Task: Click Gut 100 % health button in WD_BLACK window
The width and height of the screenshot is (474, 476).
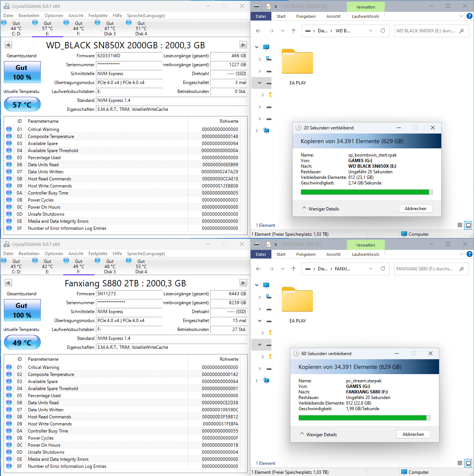Action: click(x=22, y=72)
